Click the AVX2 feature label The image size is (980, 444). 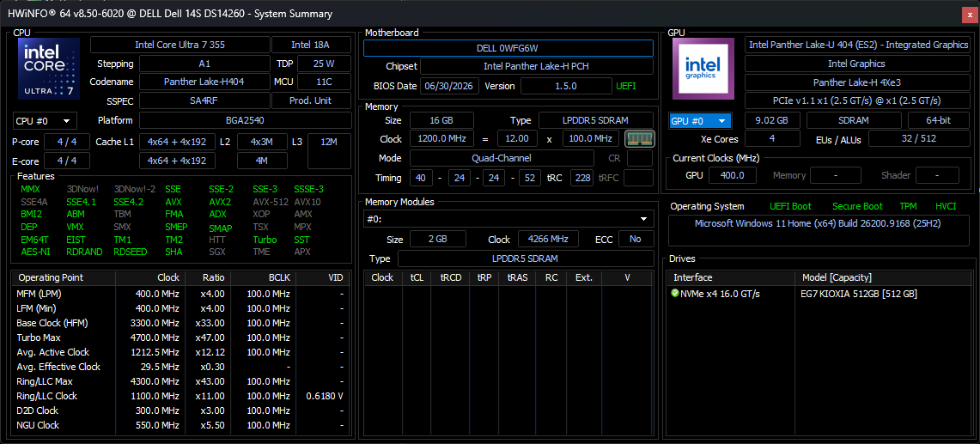click(x=220, y=202)
